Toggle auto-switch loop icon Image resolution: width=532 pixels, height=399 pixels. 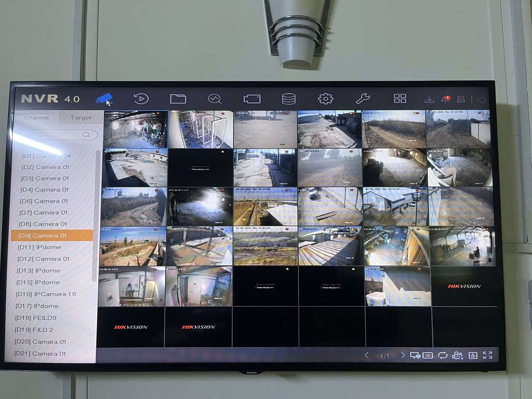(x=443, y=355)
